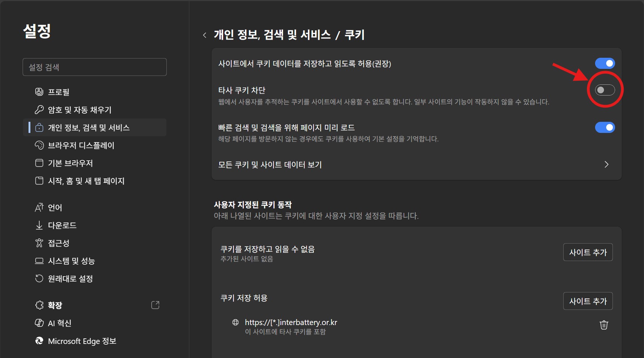
Task: Click the accessibility figure icon
Action: point(39,243)
